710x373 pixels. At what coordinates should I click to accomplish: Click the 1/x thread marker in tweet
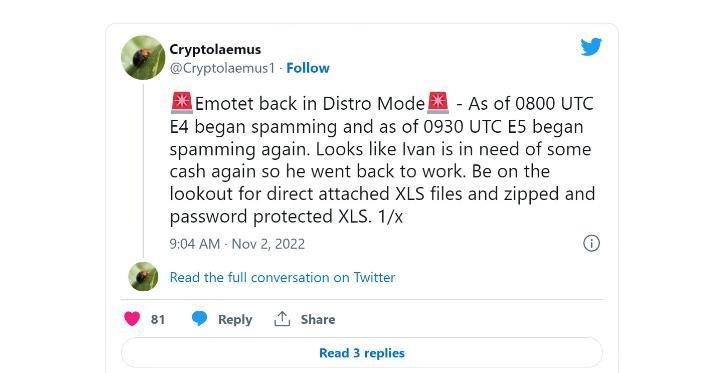click(x=390, y=216)
